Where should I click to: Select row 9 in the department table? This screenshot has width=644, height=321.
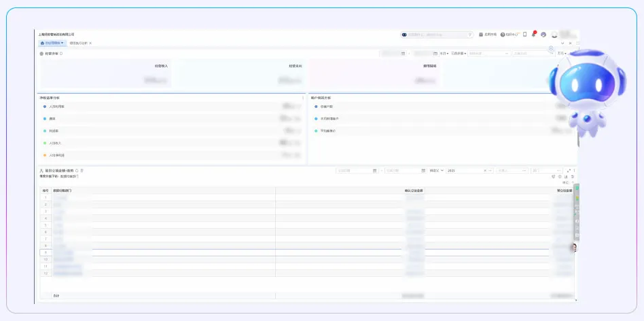[46, 252]
